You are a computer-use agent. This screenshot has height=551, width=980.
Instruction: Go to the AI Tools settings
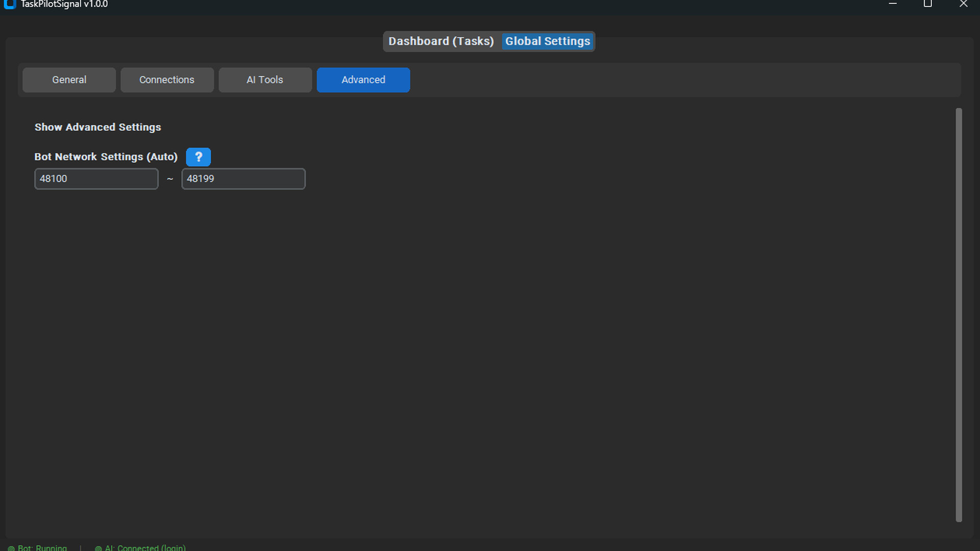(265, 80)
